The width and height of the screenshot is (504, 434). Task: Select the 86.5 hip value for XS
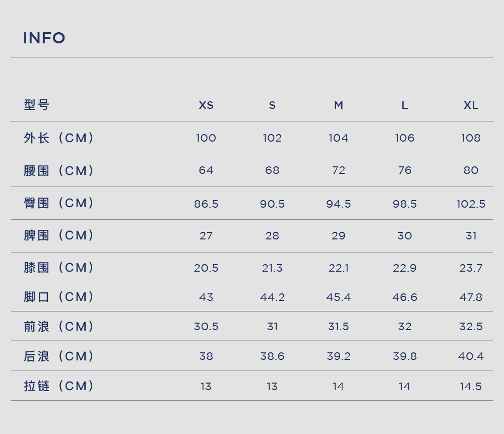(x=206, y=204)
